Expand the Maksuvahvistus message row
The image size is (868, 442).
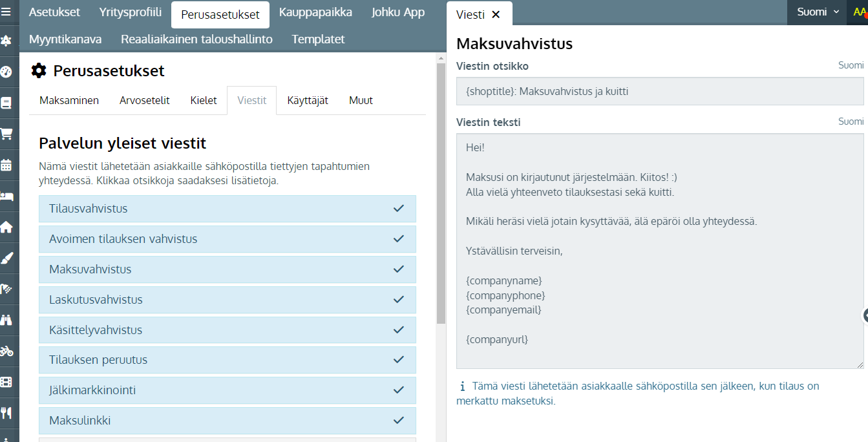click(228, 269)
